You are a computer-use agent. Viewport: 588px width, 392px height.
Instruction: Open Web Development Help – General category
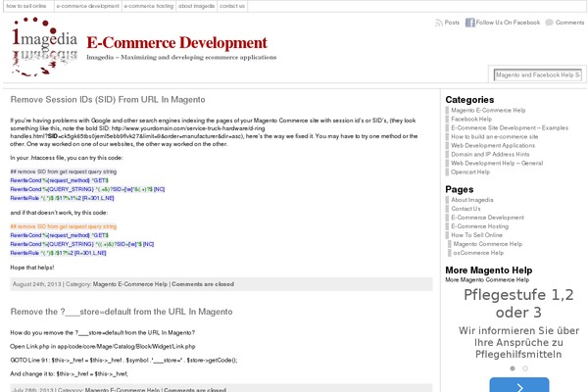point(497,164)
